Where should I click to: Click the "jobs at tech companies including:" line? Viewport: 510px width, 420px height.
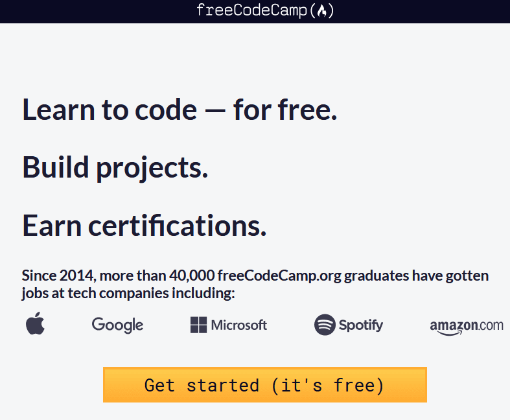(128, 293)
